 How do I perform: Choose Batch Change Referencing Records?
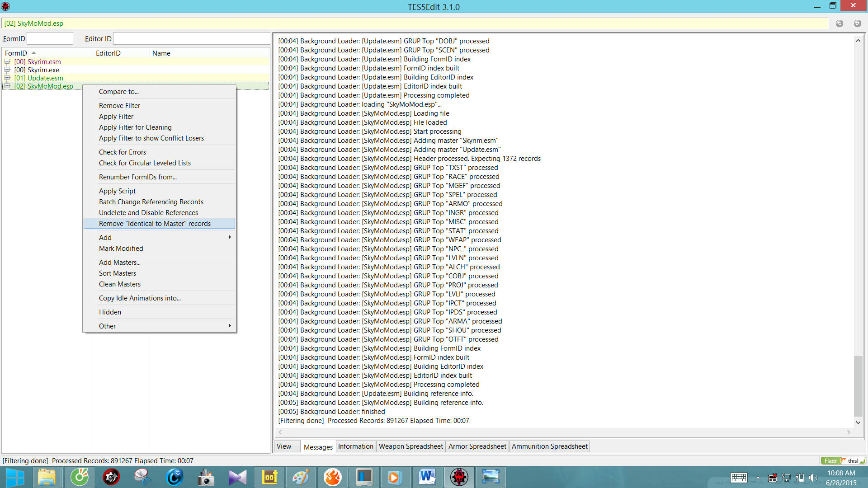tap(159, 202)
